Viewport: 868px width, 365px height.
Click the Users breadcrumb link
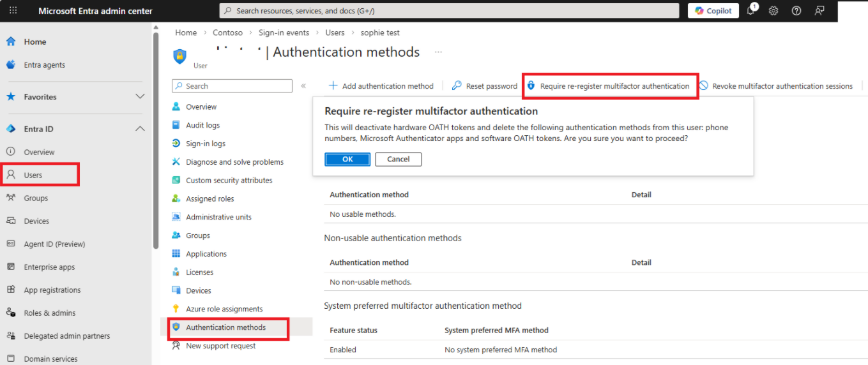coord(335,33)
